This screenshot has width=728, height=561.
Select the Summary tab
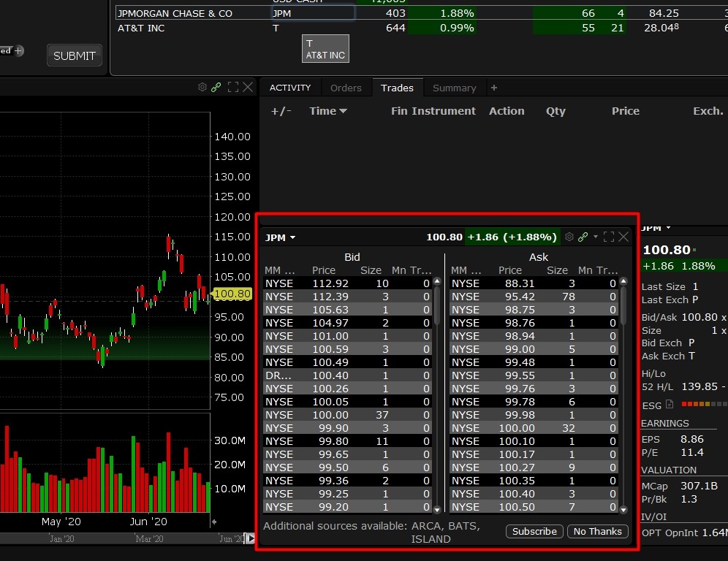click(455, 88)
